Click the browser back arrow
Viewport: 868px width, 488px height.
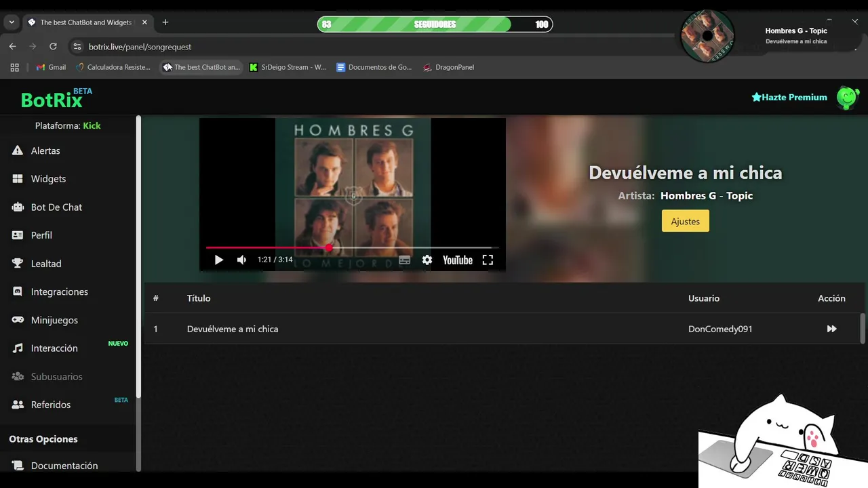12,46
